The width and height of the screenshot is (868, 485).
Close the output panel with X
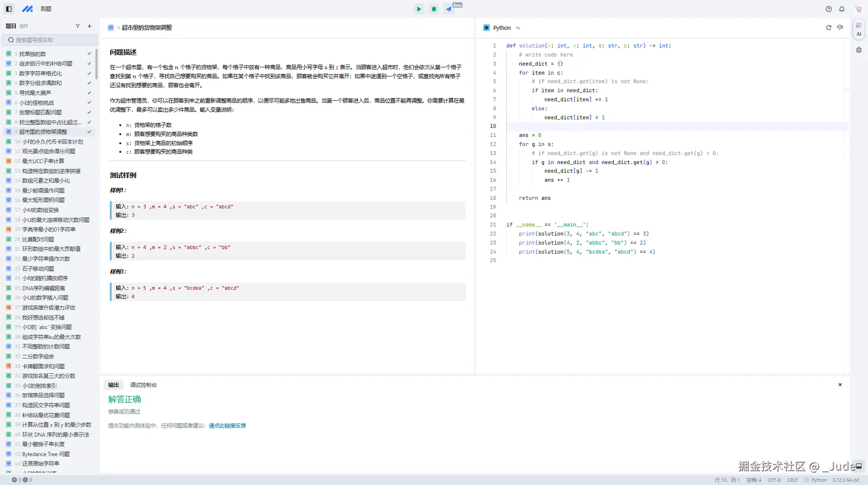pyautogui.click(x=840, y=385)
